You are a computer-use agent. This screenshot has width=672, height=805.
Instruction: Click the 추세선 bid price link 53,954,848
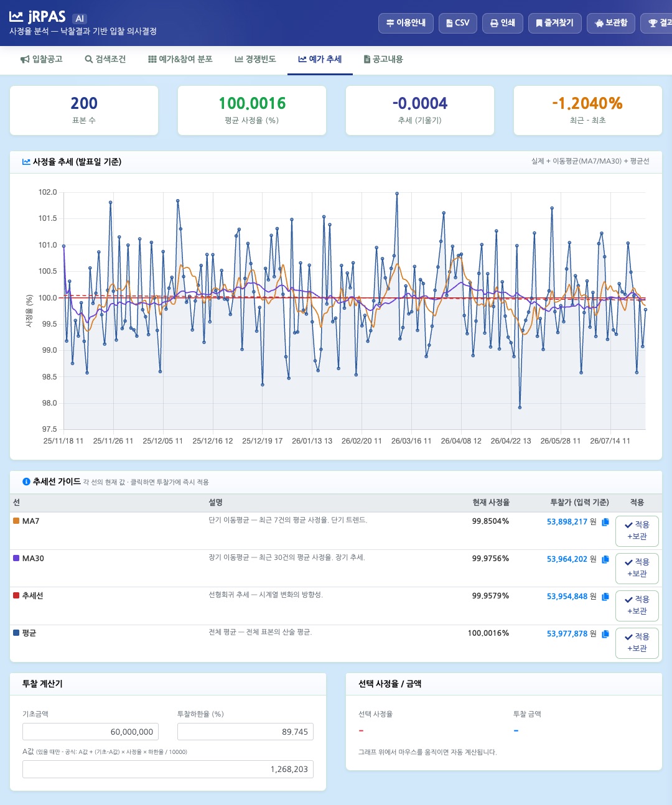[567, 597]
